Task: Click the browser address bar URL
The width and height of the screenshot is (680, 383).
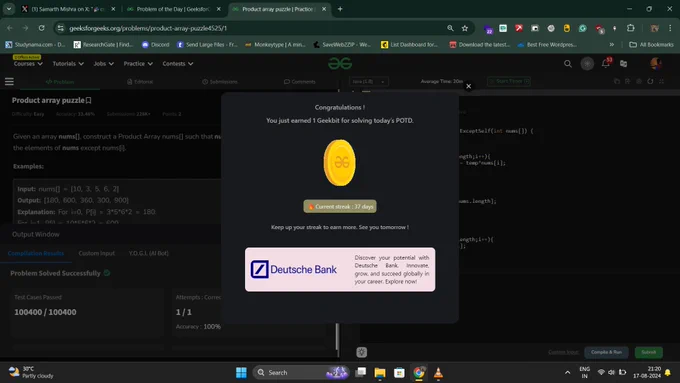Action: click(x=148, y=28)
